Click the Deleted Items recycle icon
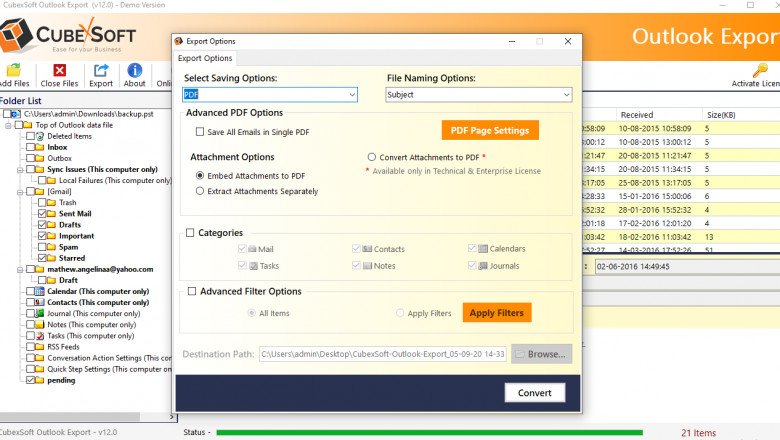Image resolution: width=780 pixels, height=440 pixels. [x=40, y=136]
